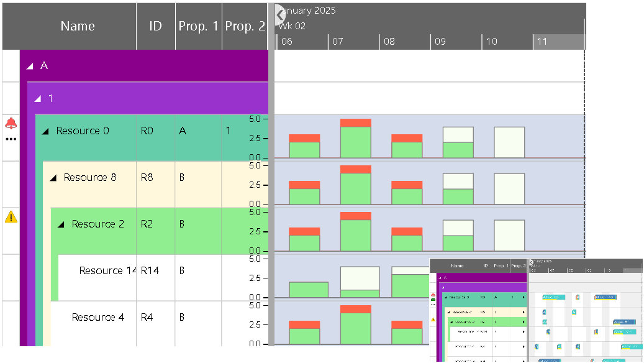644x363 pixels.
Task: Click the Alloc 60 task bar in the overlay
Action: [x=553, y=297]
